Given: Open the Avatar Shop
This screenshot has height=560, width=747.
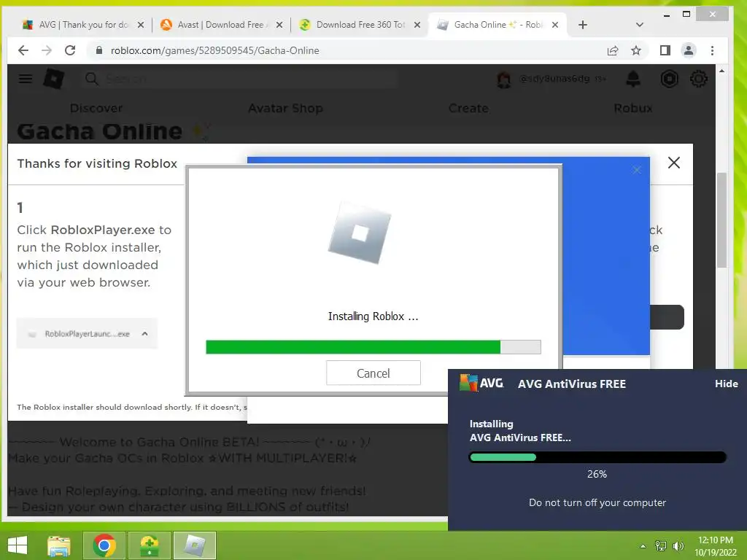Looking at the screenshot, I should point(285,108).
